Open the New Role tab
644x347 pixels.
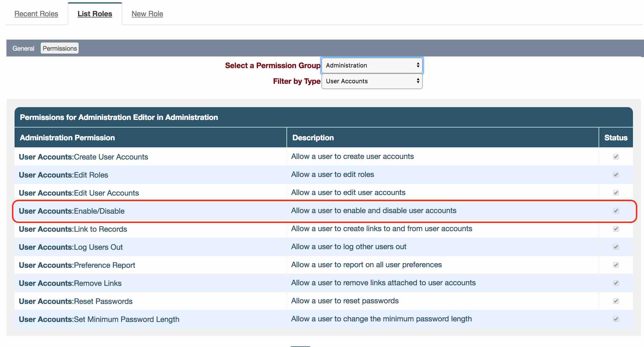click(147, 14)
